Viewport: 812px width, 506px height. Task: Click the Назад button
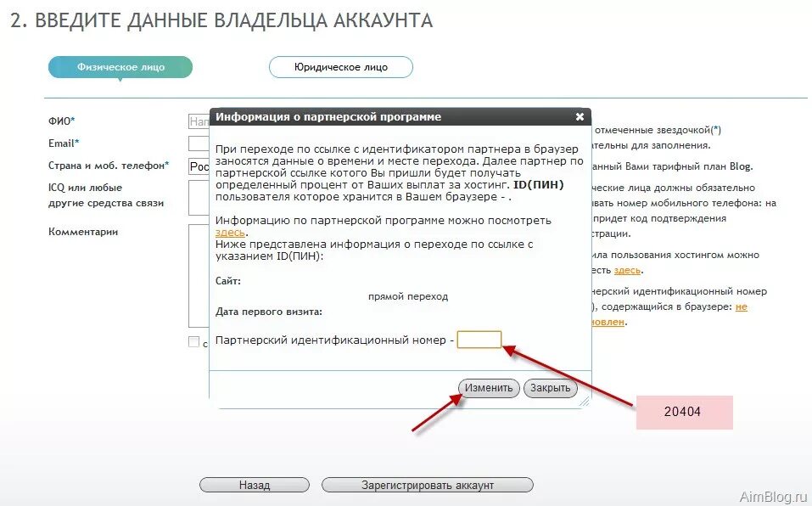[255, 486]
